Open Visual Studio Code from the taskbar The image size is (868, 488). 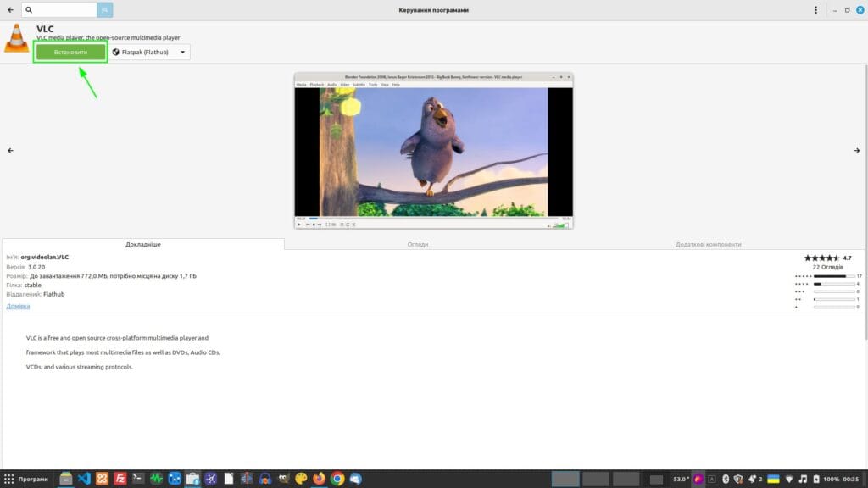(83, 479)
